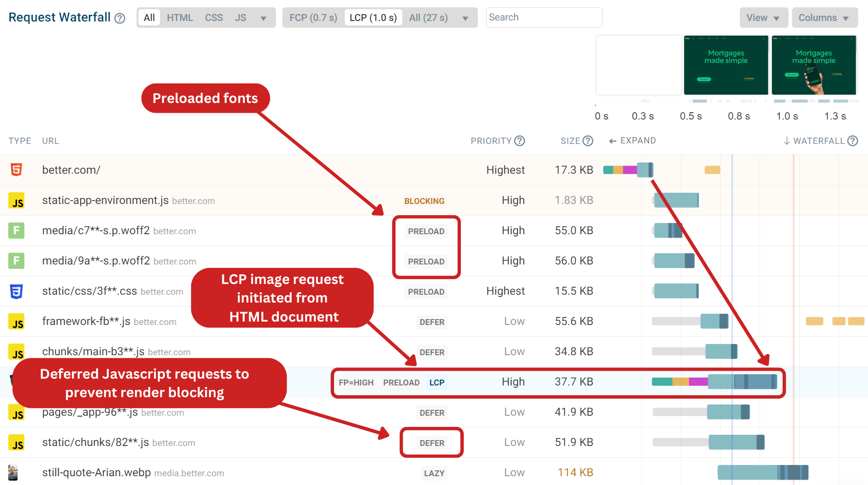Open the second filmstrip frame without phone image

tap(726, 65)
